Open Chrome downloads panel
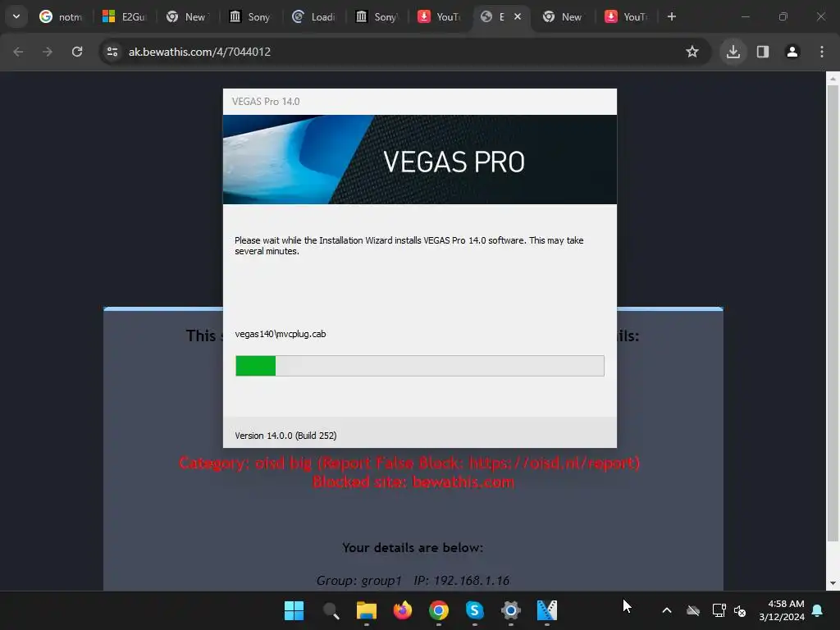840x630 pixels. tap(733, 52)
